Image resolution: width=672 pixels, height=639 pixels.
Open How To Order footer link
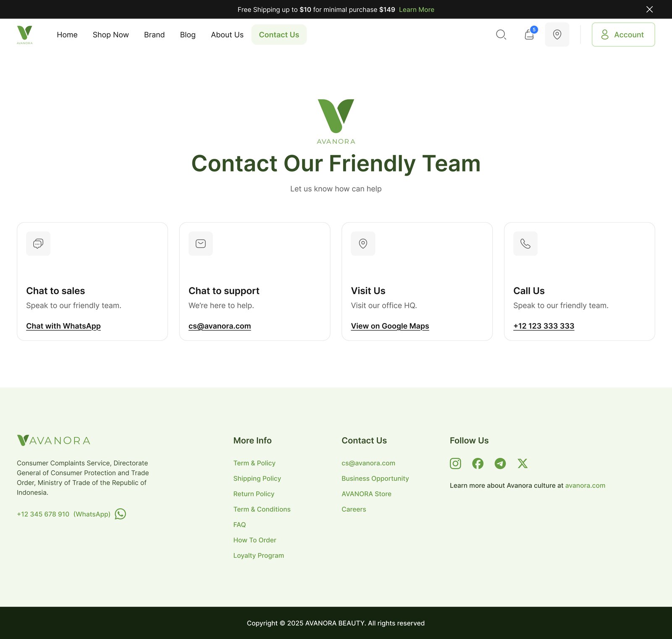point(255,540)
